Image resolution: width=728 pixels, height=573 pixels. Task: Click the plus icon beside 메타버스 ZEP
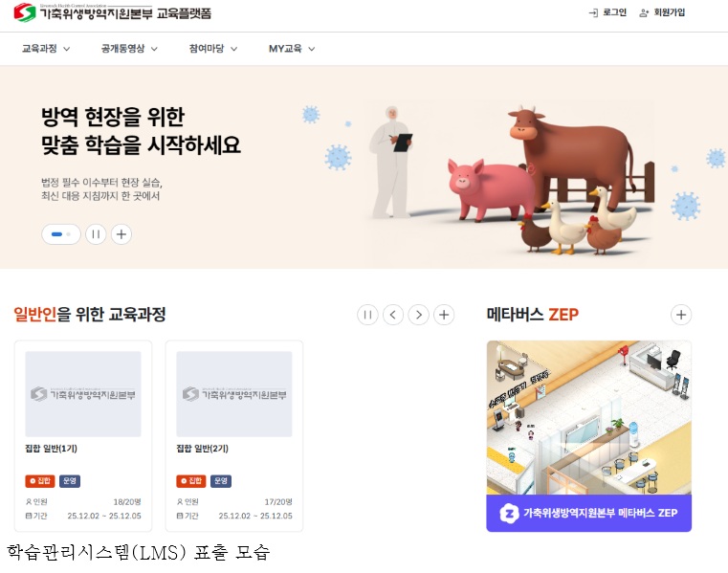[681, 315]
